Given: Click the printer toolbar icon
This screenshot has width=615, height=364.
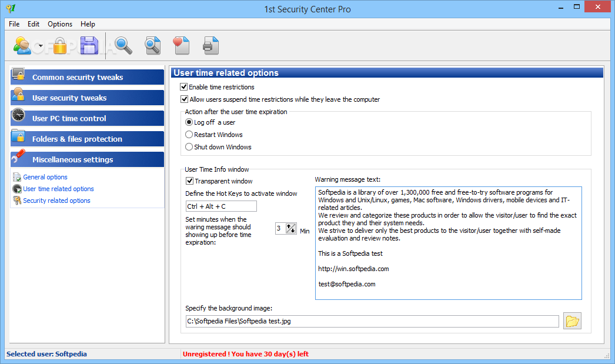Looking at the screenshot, I should pos(210,45).
